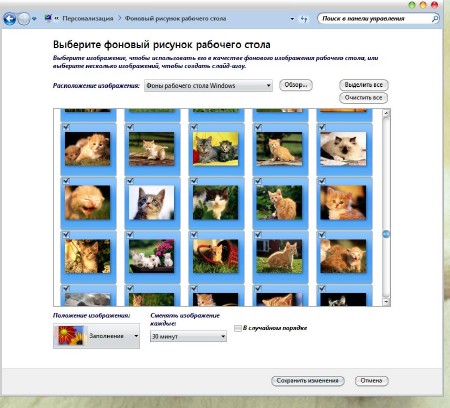The width and height of the screenshot is (450, 408).
Task: Click the Отмена button
Action: pos(371,381)
